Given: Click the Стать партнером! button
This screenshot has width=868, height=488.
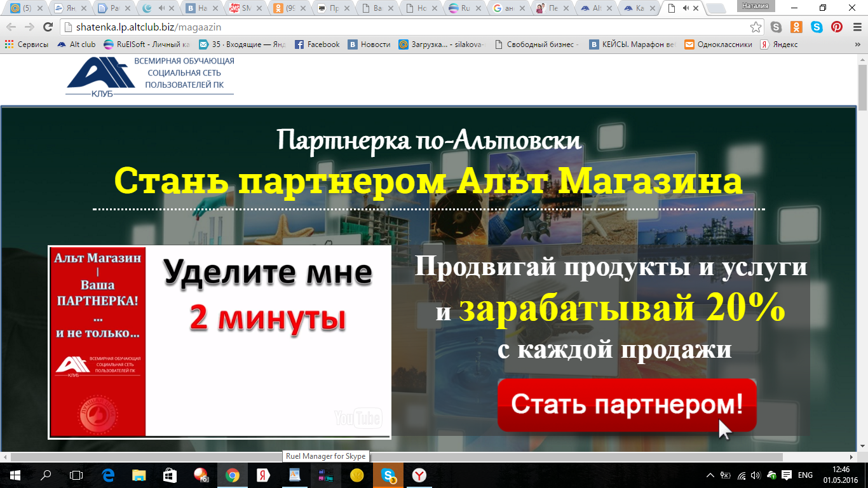Looking at the screenshot, I should point(627,405).
